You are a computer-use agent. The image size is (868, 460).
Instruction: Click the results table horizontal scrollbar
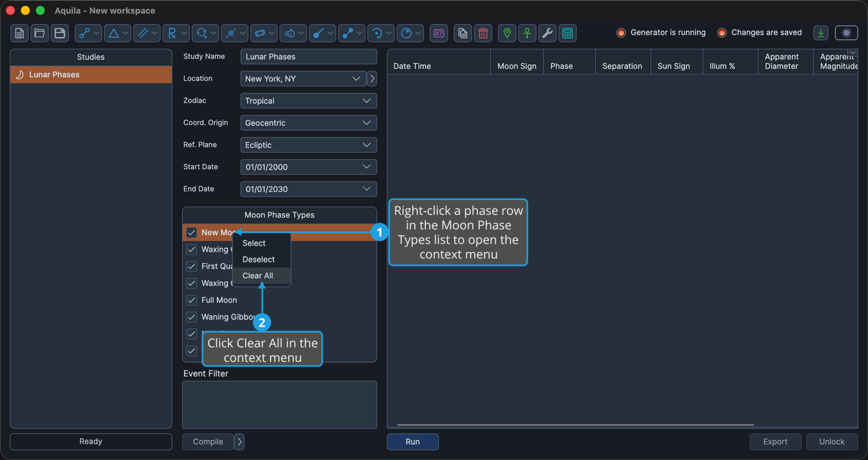point(575,425)
